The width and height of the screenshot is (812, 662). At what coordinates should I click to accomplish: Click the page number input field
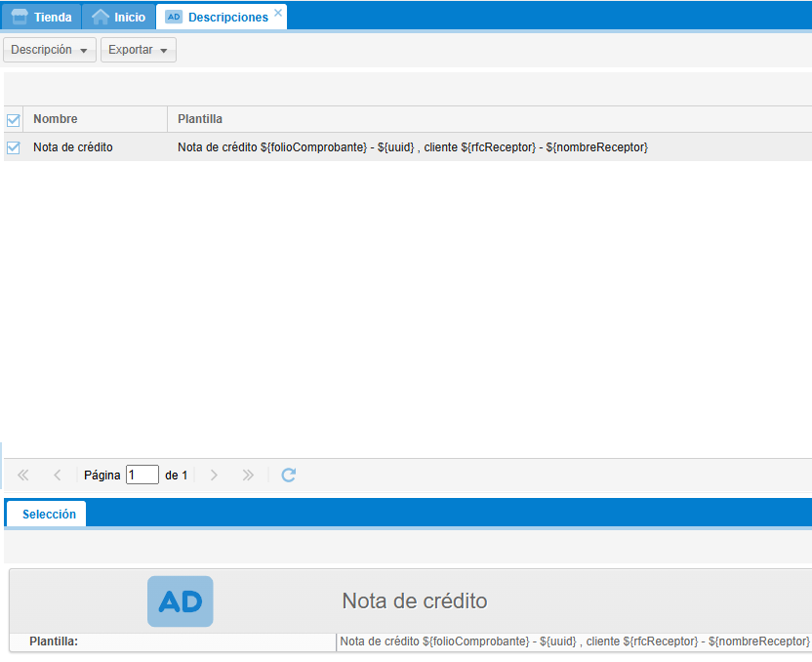point(142,476)
